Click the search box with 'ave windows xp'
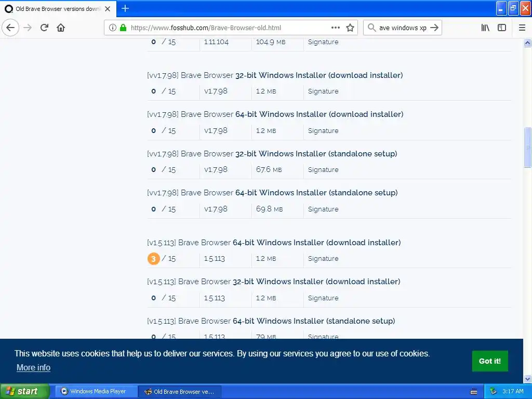This screenshot has width=532, height=399. [x=403, y=28]
